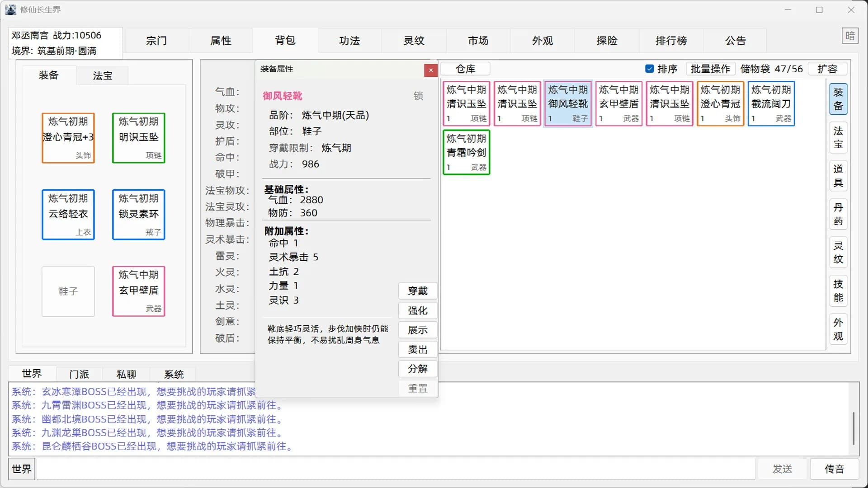Filter bag by 法宝 side tab
This screenshot has width=868, height=488.
click(838, 137)
